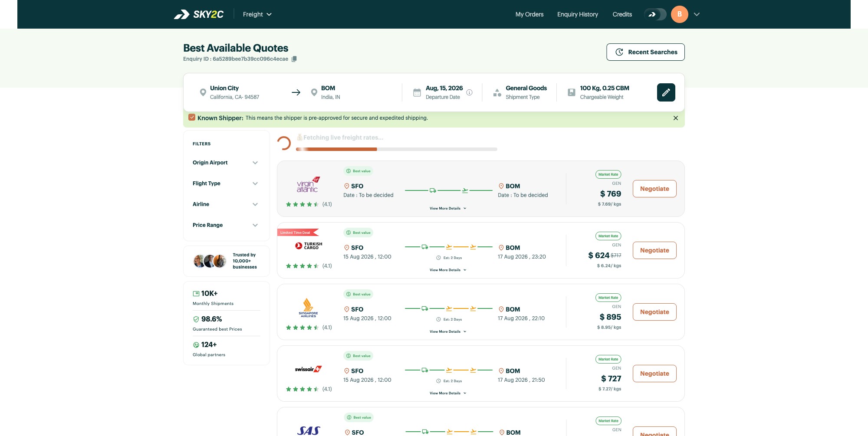Viewport: 868px width, 436px height.
Task: Expand the Origin Airport filter
Action: tap(225, 163)
